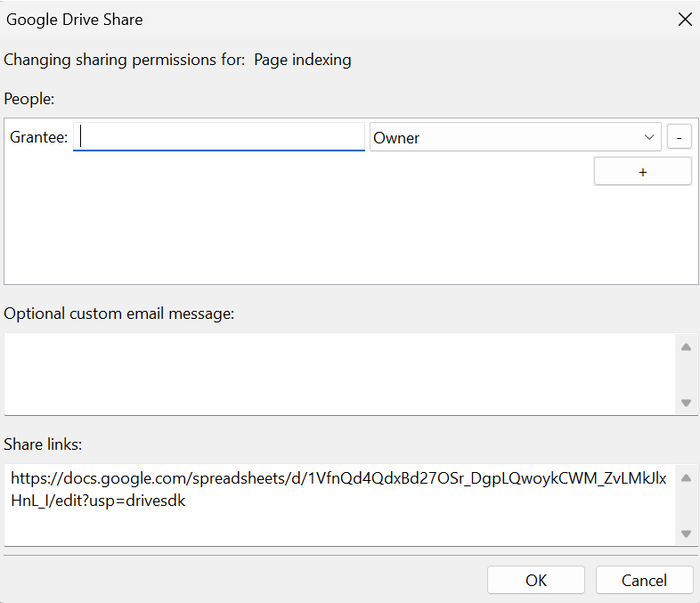Screen dimensions: 700x603
Task: Click the share link URL text
Action: (337, 490)
